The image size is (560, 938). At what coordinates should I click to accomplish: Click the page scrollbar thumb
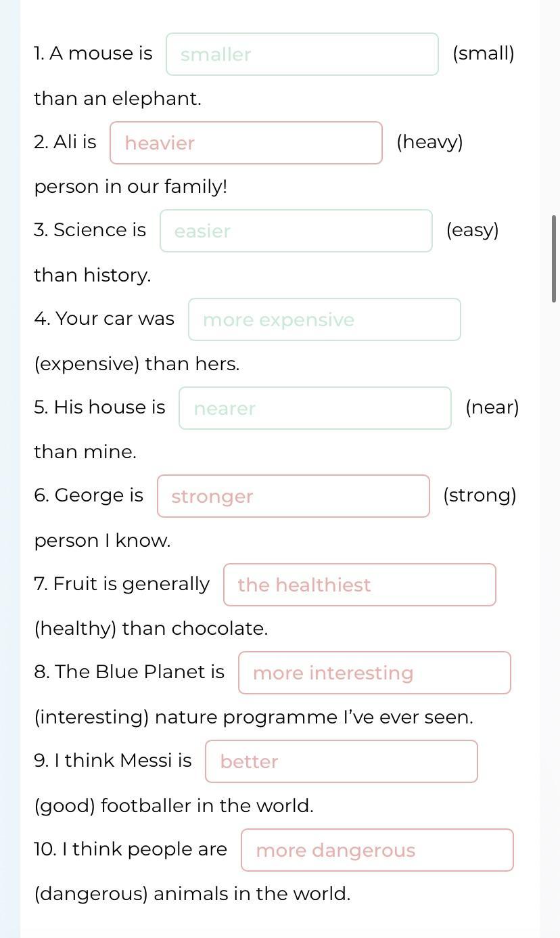click(555, 259)
